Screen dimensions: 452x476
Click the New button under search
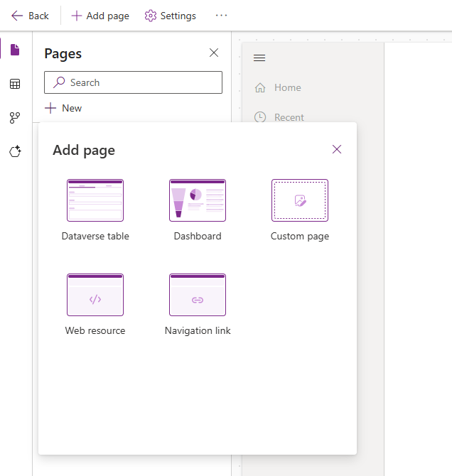[63, 108]
